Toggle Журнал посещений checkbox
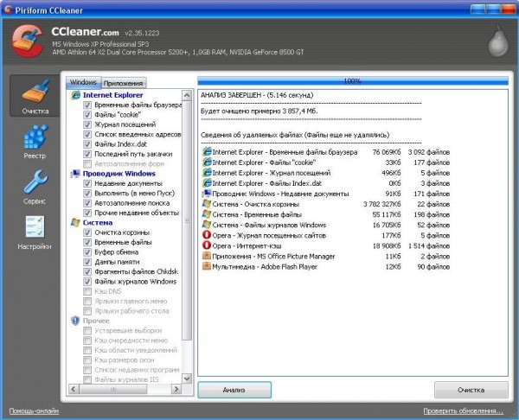This screenshot has width=519, height=420. tap(87, 124)
